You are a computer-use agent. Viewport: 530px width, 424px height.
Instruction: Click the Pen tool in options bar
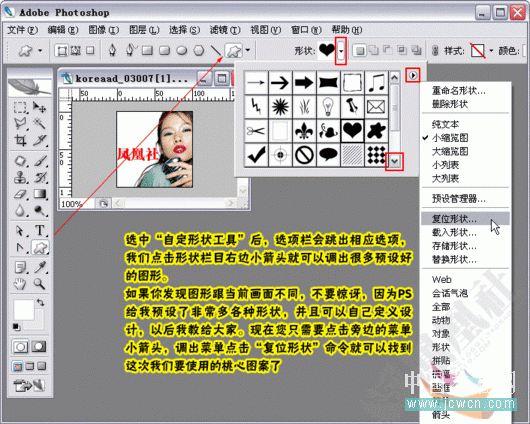pyautogui.click(x=113, y=51)
